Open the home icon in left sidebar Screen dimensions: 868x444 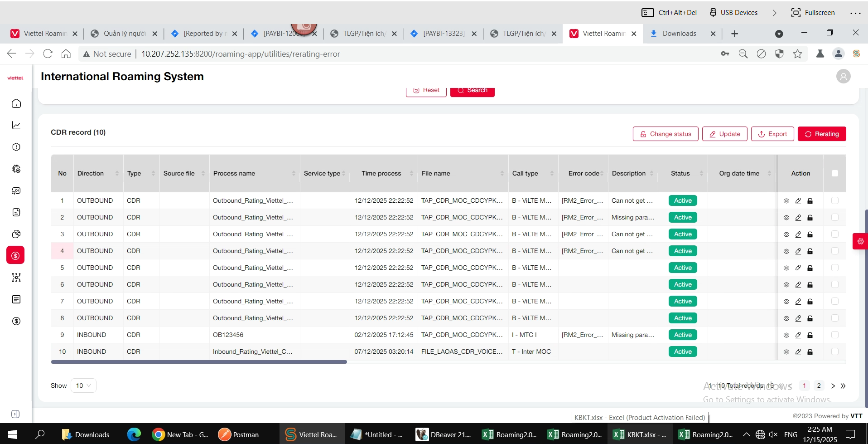(x=16, y=103)
